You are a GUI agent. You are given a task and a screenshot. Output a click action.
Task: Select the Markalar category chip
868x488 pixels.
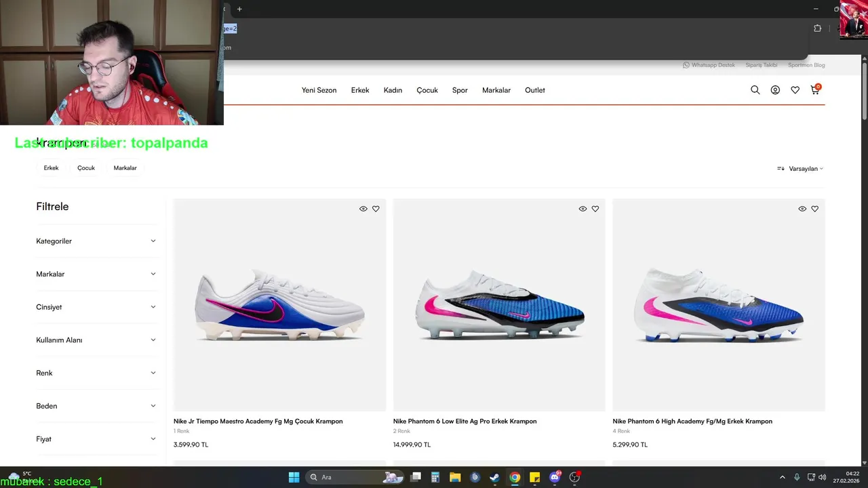(125, 168)
